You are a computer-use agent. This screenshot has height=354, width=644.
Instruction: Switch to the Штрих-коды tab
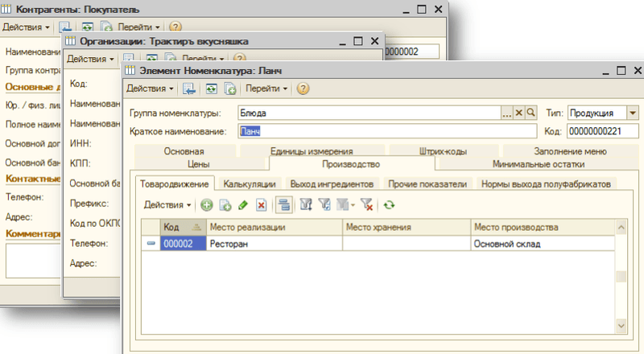(x=443, y=151)
